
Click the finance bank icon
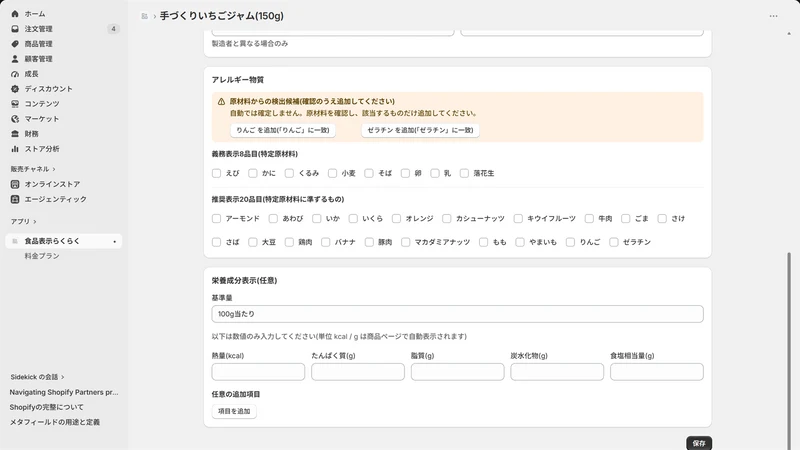pos(15,134)
